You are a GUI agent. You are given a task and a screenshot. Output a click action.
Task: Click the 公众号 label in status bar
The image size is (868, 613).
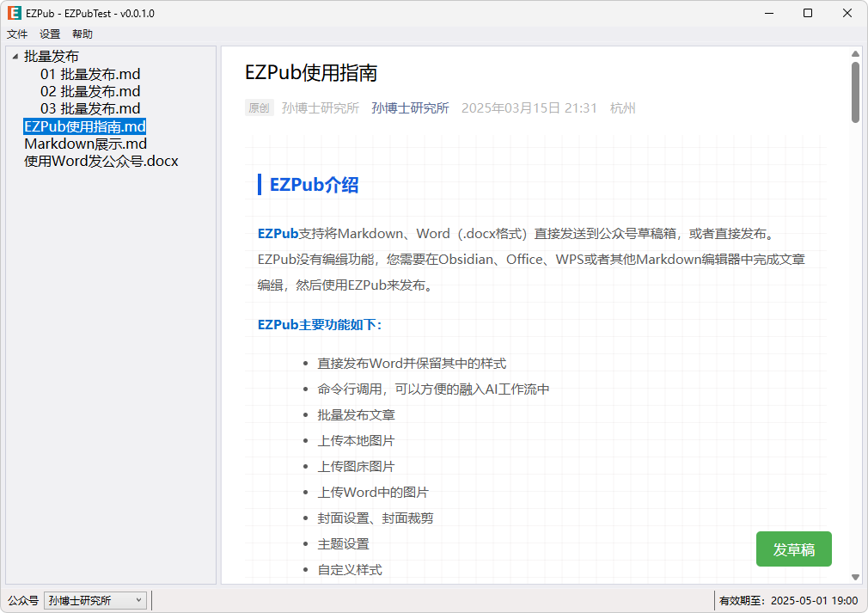[22, 600]
